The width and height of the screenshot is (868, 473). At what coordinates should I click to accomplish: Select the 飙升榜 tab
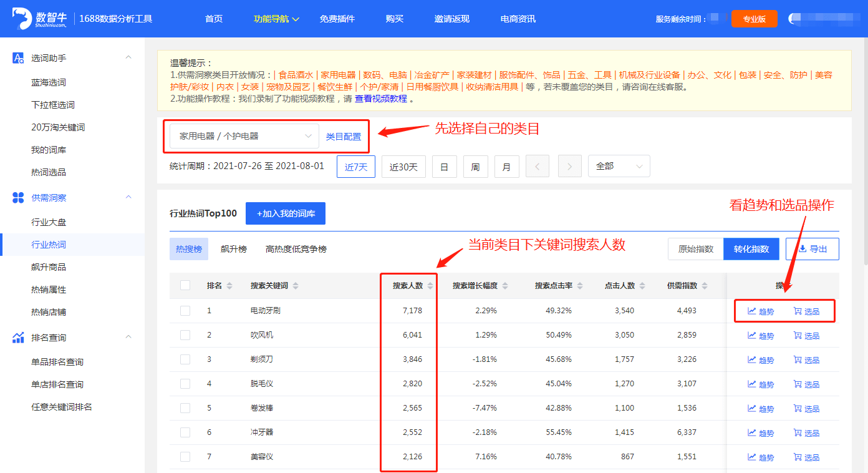click(234, 249)
